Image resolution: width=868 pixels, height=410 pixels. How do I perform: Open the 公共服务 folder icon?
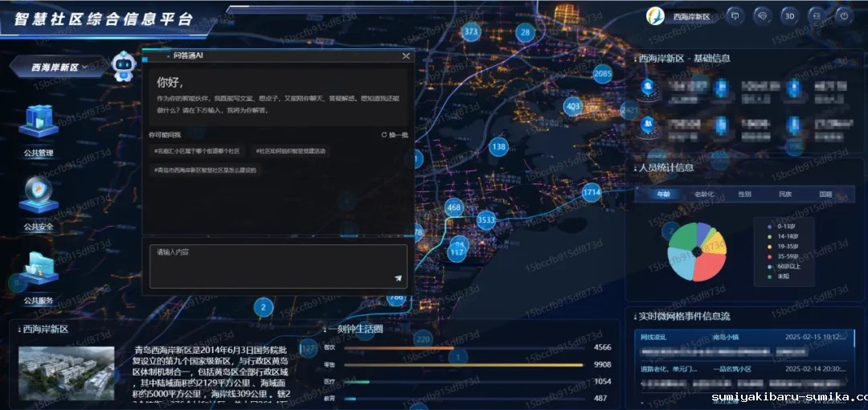coord(39,269)
